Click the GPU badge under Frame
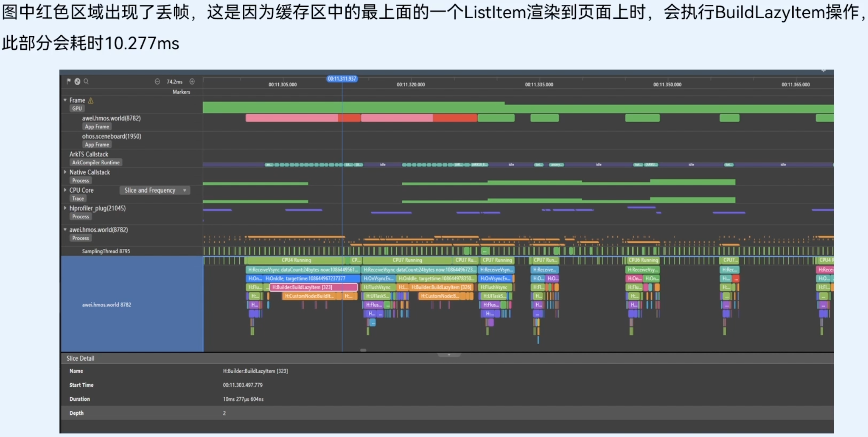The image size is (868, 437). tap(77, 108)
